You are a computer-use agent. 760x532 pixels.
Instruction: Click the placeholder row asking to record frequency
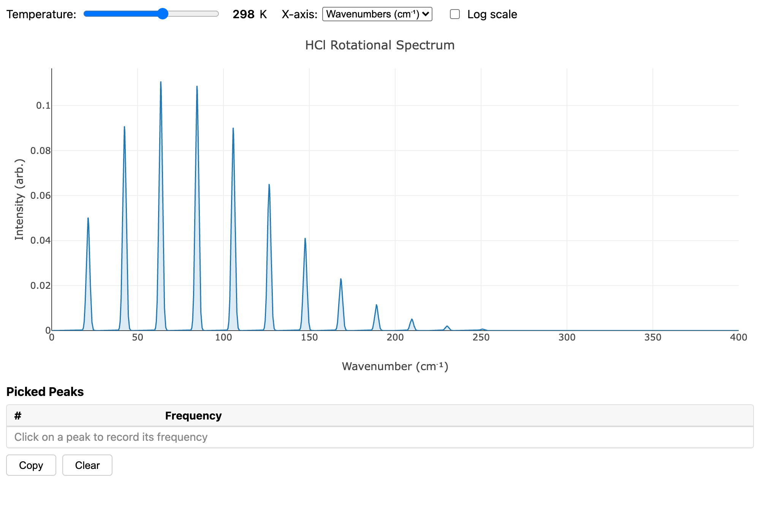111,437
